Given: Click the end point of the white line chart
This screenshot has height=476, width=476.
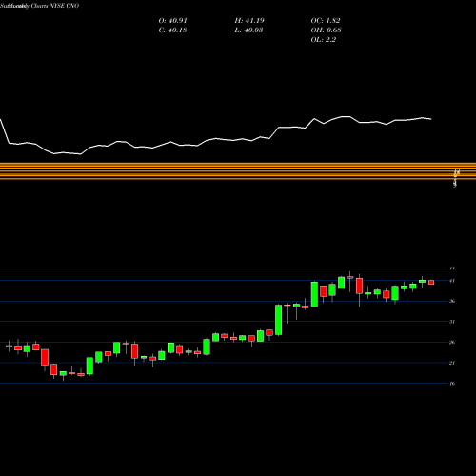Looking at the screenshot, I should [x=431, y=119].
